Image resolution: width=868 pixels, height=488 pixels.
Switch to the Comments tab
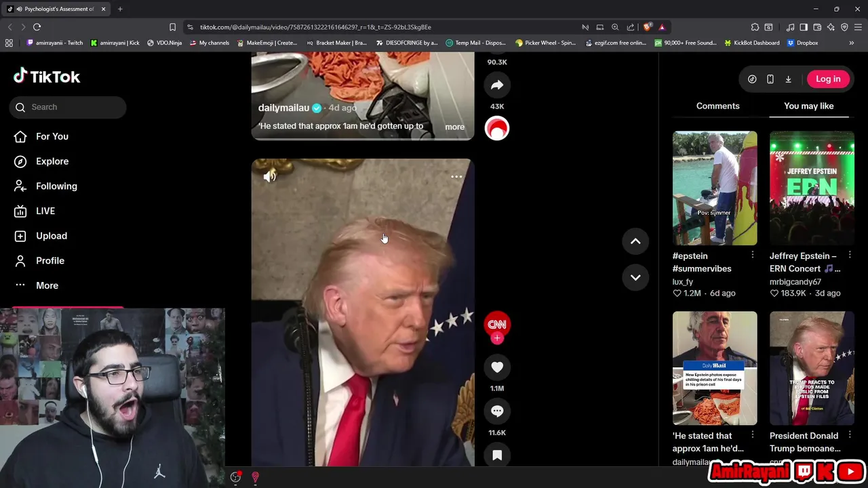click(x=717, y=106)
